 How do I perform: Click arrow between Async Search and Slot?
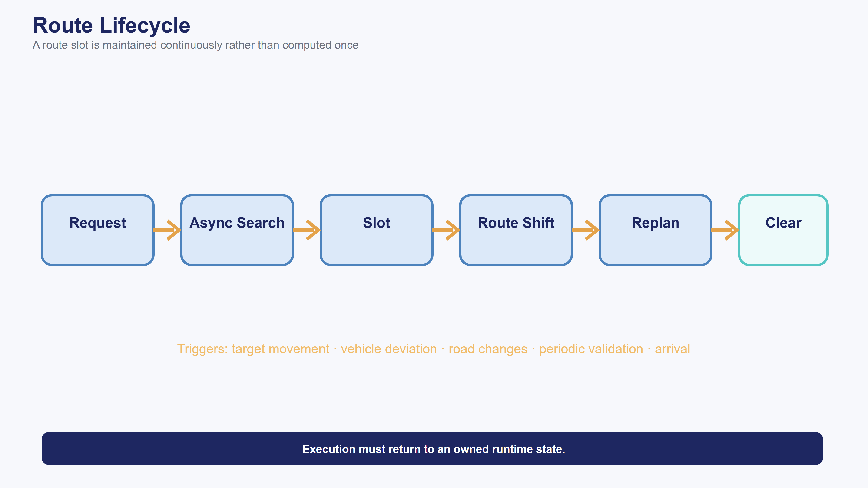(x=307, y=230)
